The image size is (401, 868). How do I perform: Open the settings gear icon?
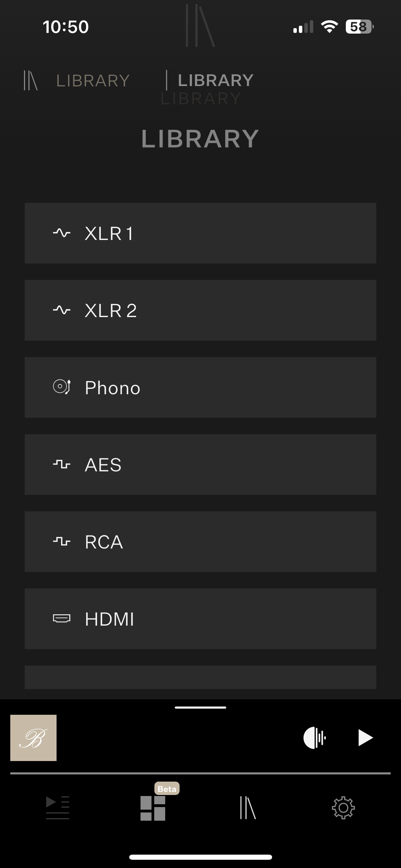(x=343, y=808)
